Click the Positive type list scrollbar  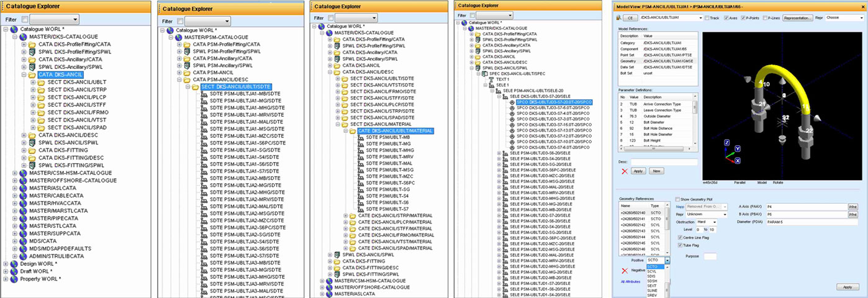click(x=668, y=281)
